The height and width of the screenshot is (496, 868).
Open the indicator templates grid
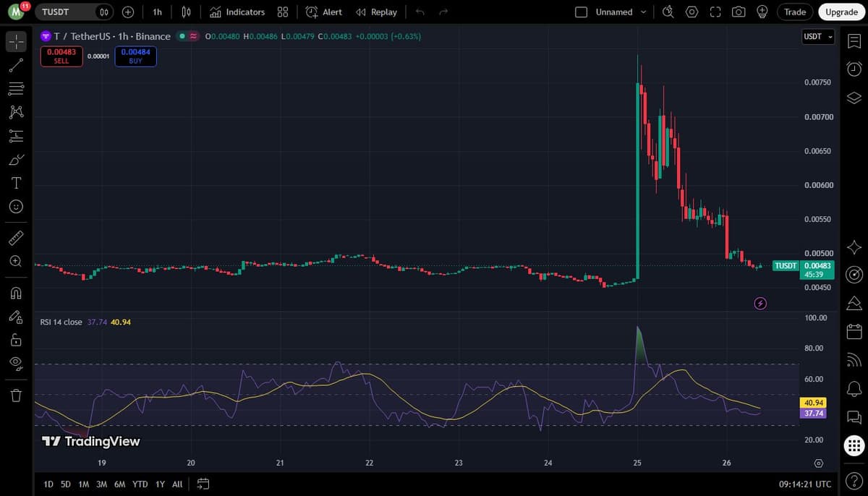tap(284, 12)
